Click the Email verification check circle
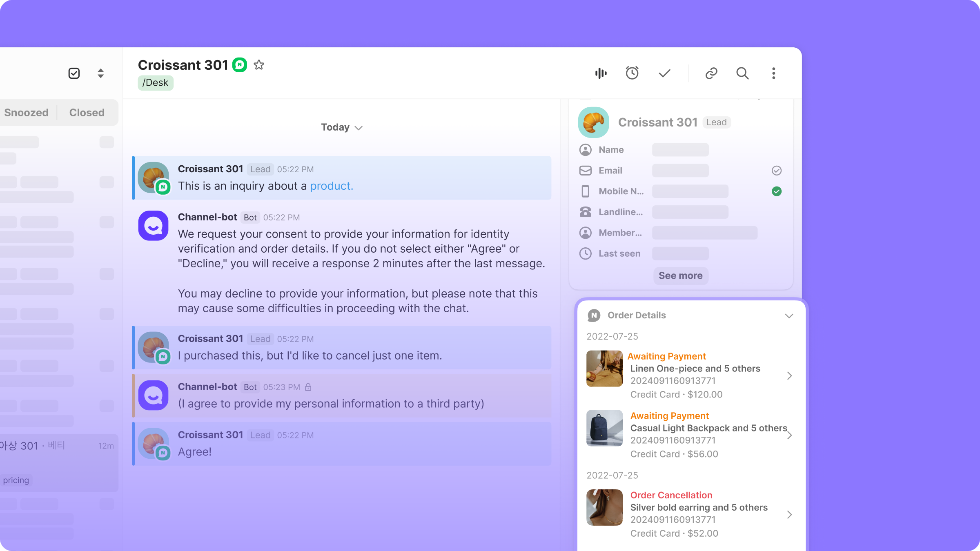The image size is (980, 551). pyautogui.click(x=777, y=171)
